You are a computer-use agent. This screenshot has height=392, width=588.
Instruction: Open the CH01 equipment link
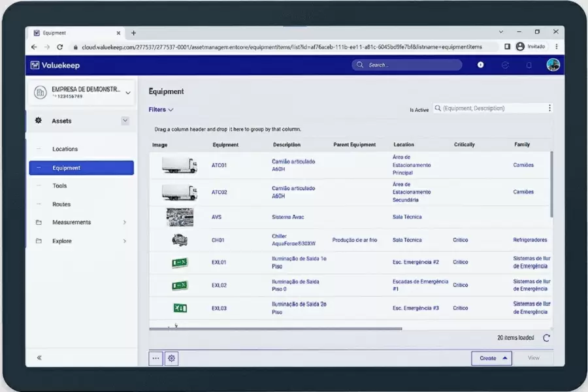pos(218,240)
